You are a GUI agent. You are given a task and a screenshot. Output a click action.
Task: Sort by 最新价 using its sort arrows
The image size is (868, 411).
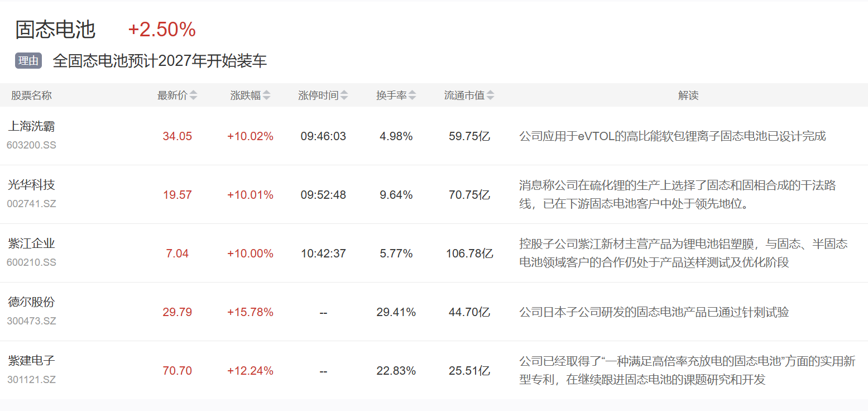point(193,95)
